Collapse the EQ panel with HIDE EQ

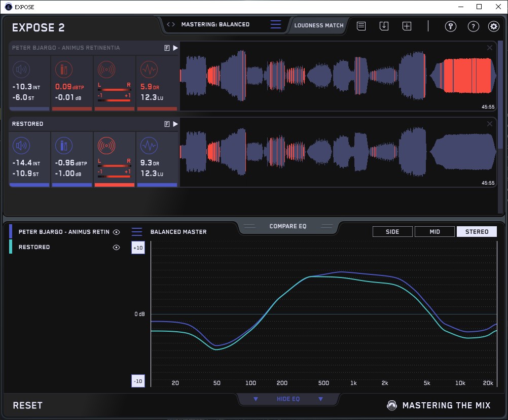coord(288,399)
